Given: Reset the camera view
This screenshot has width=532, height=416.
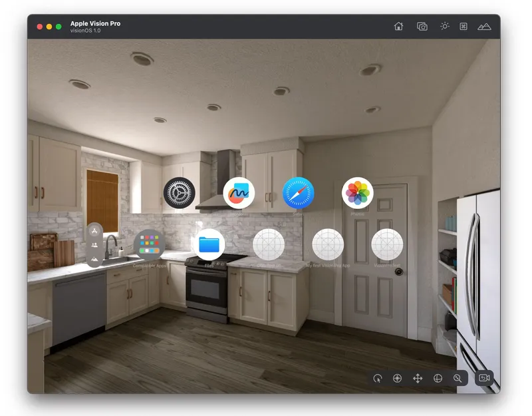Looking at the screenshot, I should pos(484,378).
